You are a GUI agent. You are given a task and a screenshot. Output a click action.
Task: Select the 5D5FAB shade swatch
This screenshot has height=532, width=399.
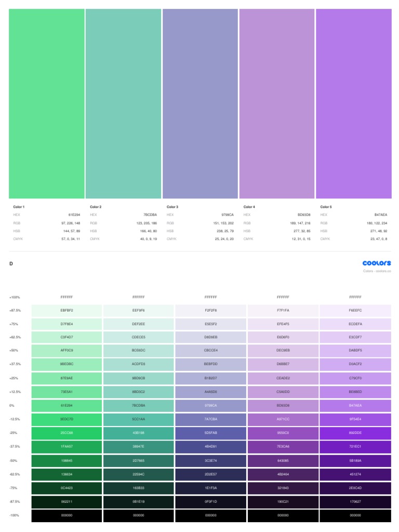[211, 433]
